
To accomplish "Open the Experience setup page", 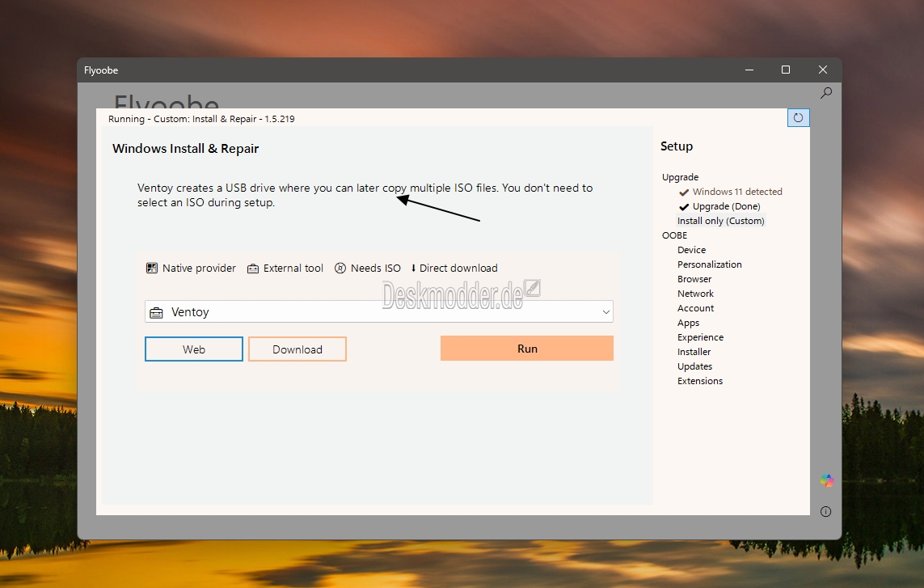I will point(701,337).
